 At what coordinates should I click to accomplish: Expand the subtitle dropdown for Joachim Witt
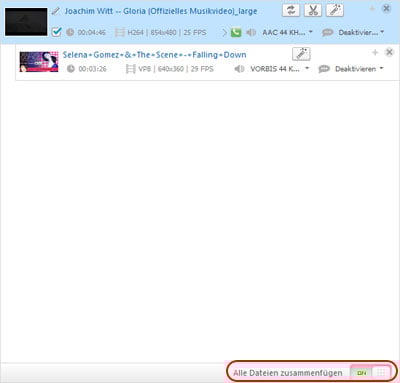click(353, 33)
